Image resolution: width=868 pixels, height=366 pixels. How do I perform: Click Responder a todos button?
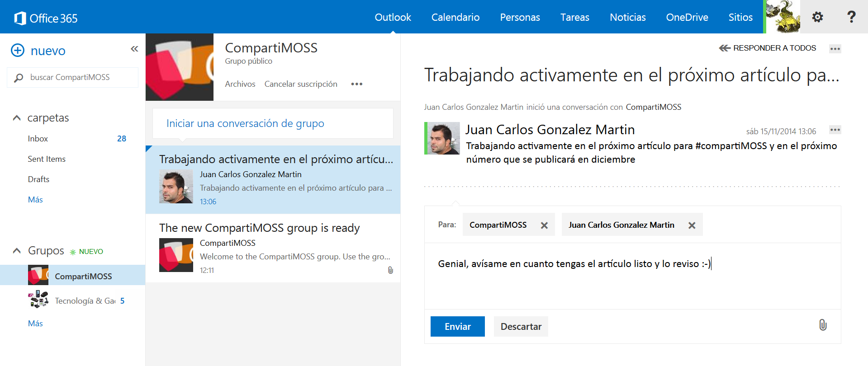point(768,48)
